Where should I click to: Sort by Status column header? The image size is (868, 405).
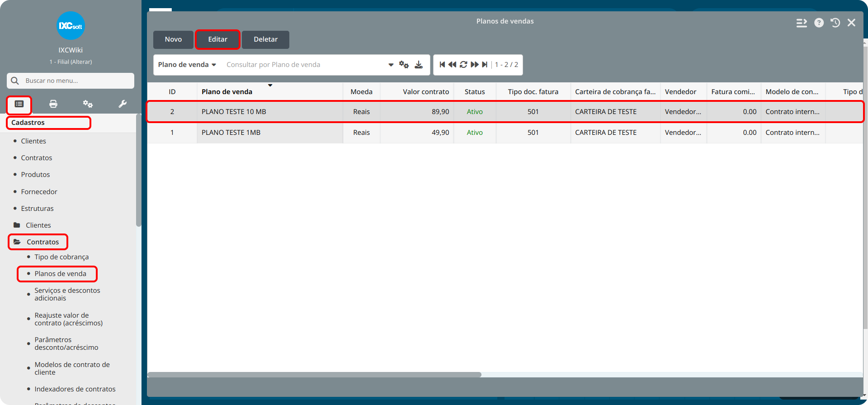tap(475, 92)
